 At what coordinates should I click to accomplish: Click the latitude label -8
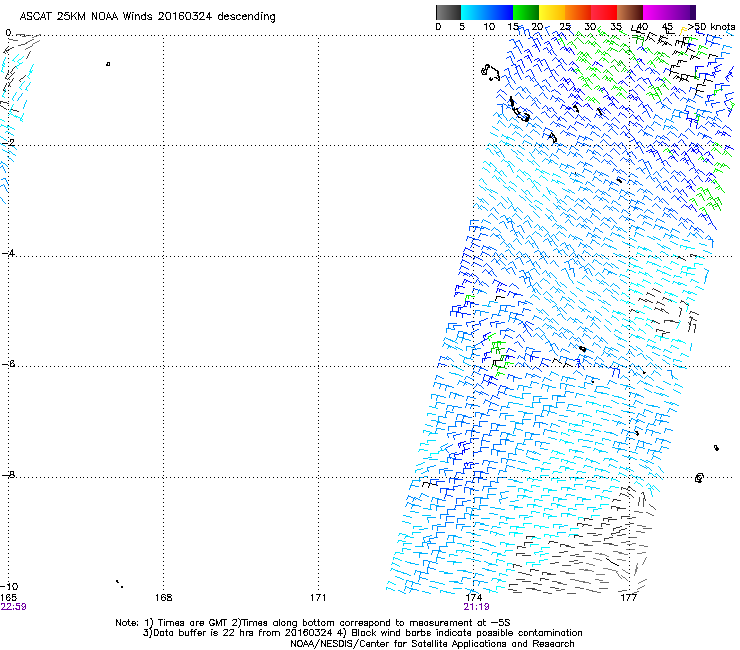coord(8,474)
